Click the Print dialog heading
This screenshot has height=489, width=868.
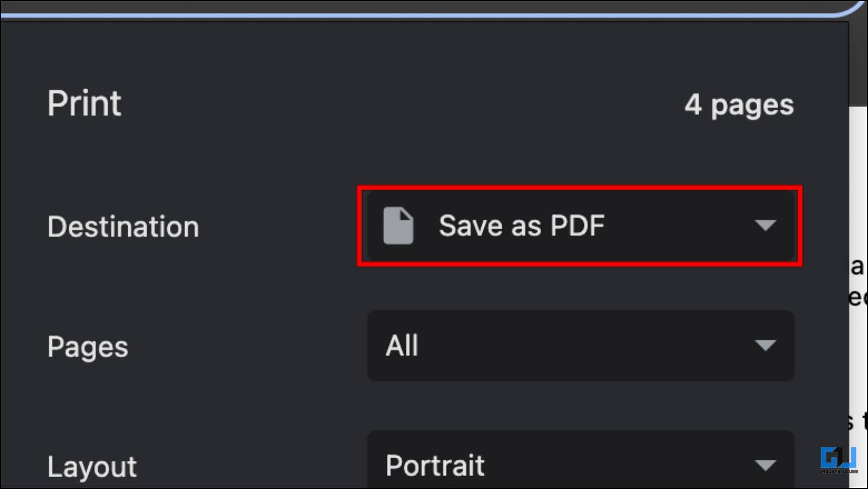pos(84,103)
